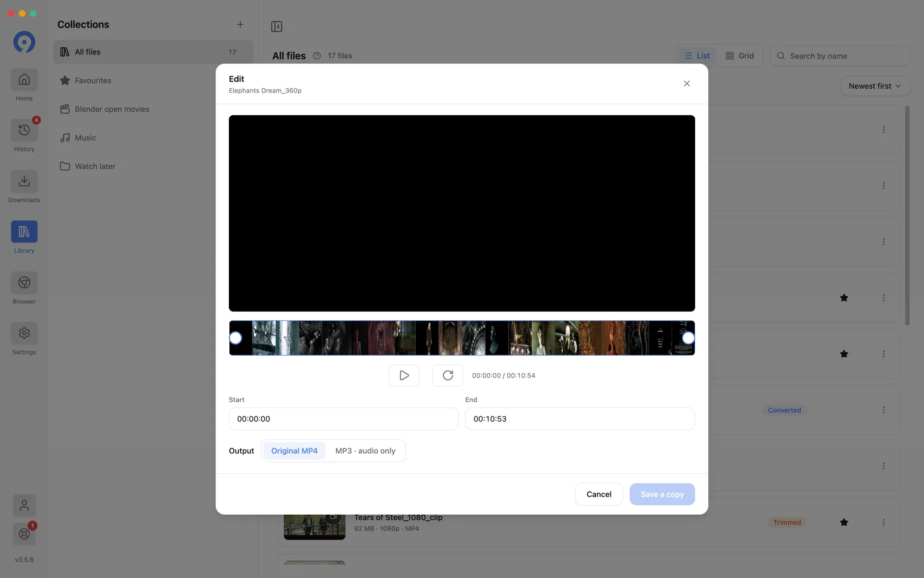Open the Home section in sidebar
Viewport: 924px width, 578px height.
[x=24, y=85]
